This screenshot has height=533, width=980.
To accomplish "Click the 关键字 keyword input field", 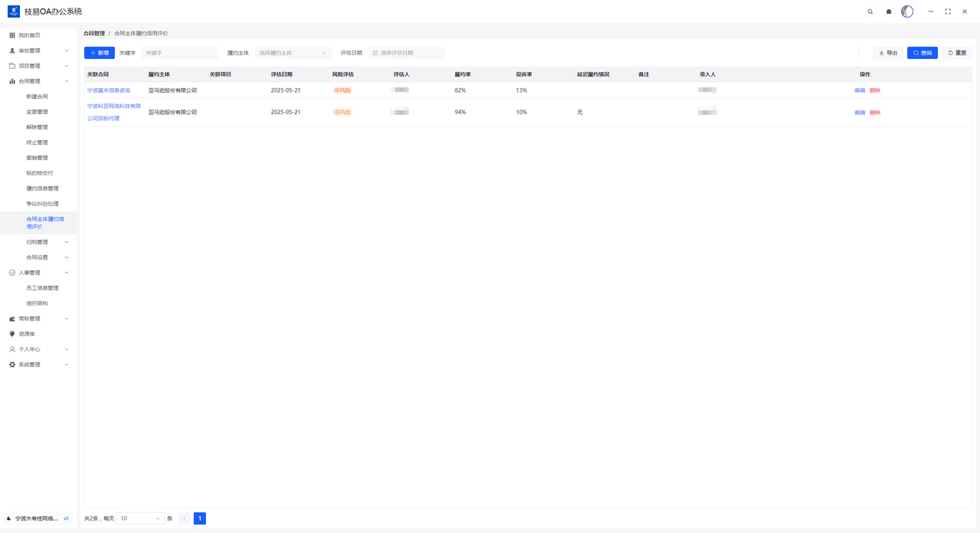I will (179, 53).
